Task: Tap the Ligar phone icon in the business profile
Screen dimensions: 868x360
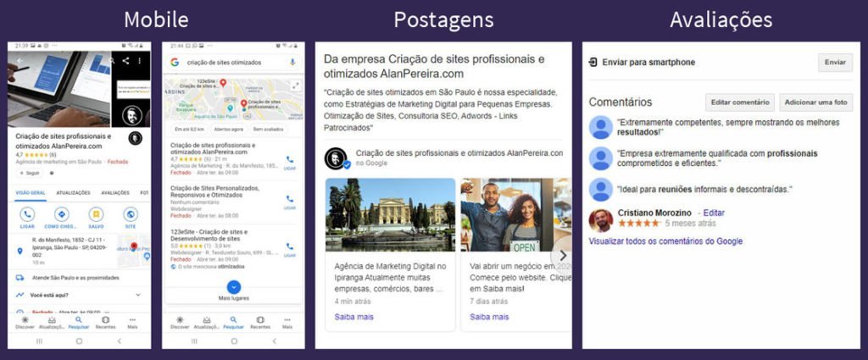Action: click(26, 214)
